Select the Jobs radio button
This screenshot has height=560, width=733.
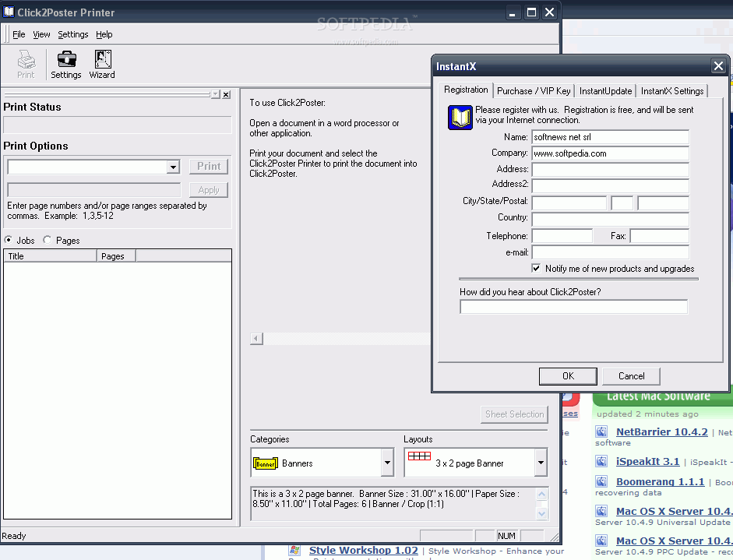click(9, 240)
